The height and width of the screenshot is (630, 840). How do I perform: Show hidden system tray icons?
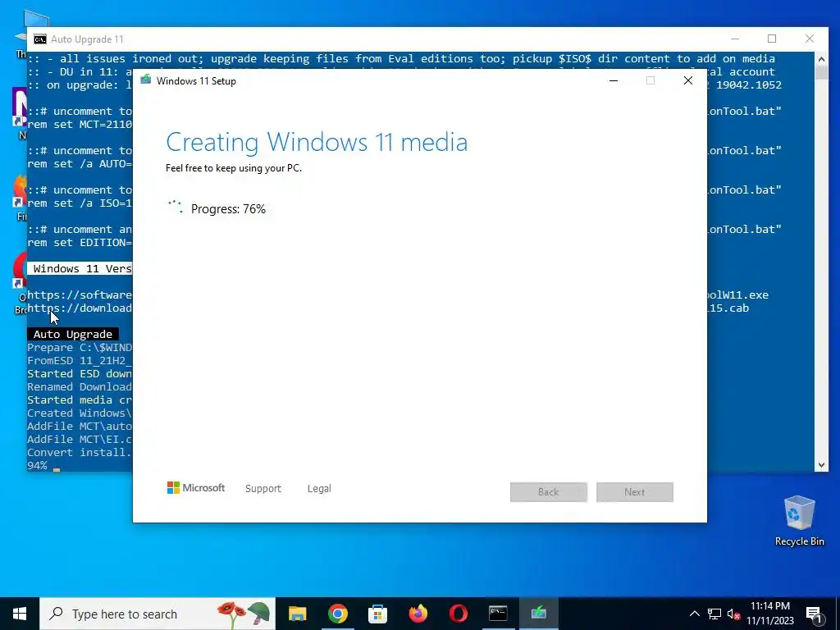click(x=694, y=614)
